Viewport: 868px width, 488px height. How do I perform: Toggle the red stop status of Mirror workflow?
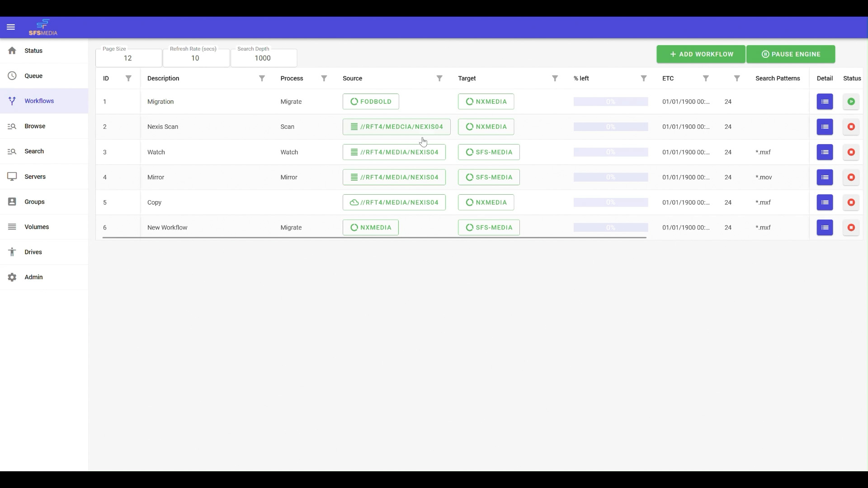pyautogui.click(x=851, y=177)
